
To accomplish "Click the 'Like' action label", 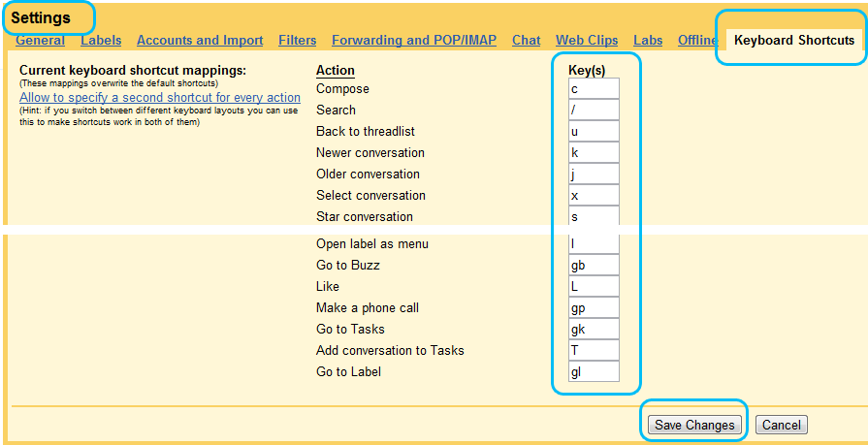I will pos(328,286).
